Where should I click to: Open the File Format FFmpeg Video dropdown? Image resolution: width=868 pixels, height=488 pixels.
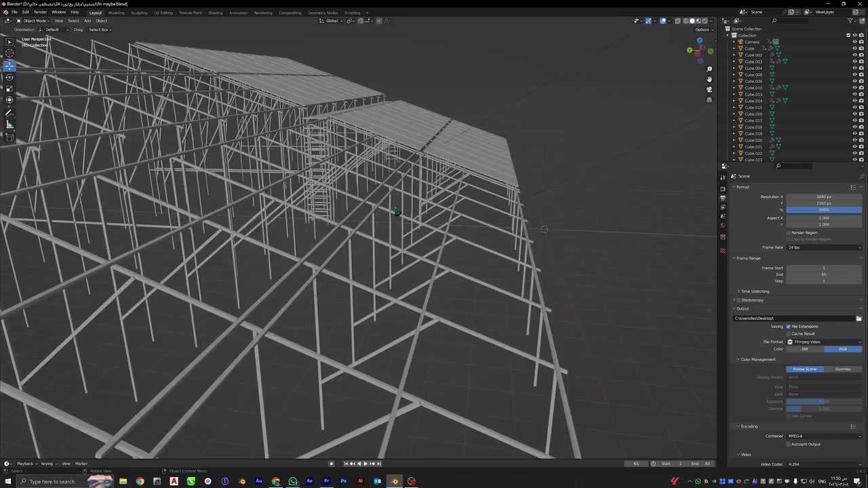(x=824, y=342)
